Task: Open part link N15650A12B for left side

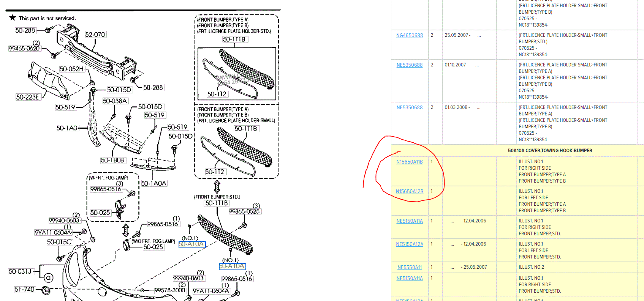Action: pos(409,191)
